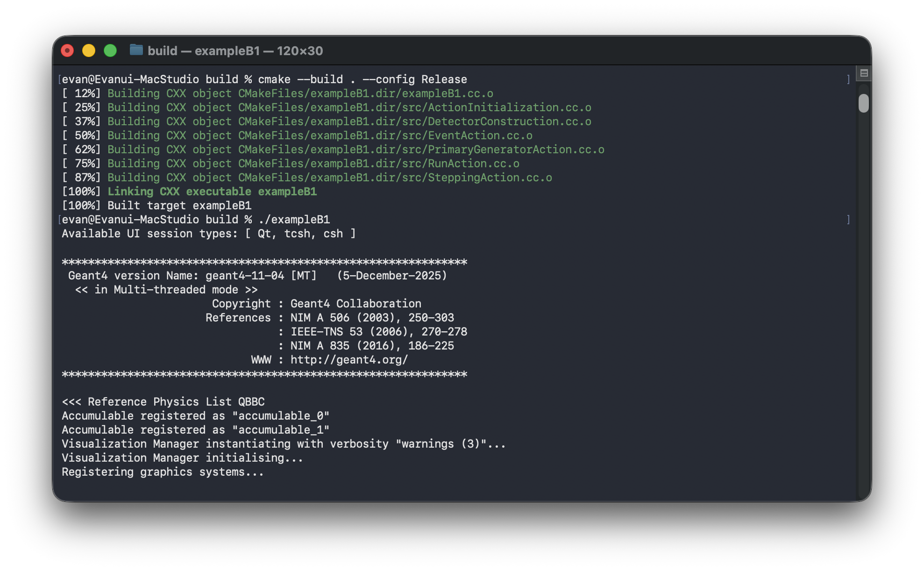Click the 'Reference Physics List QBBC' line
The image size is (924, 571).
click(176, 402)
